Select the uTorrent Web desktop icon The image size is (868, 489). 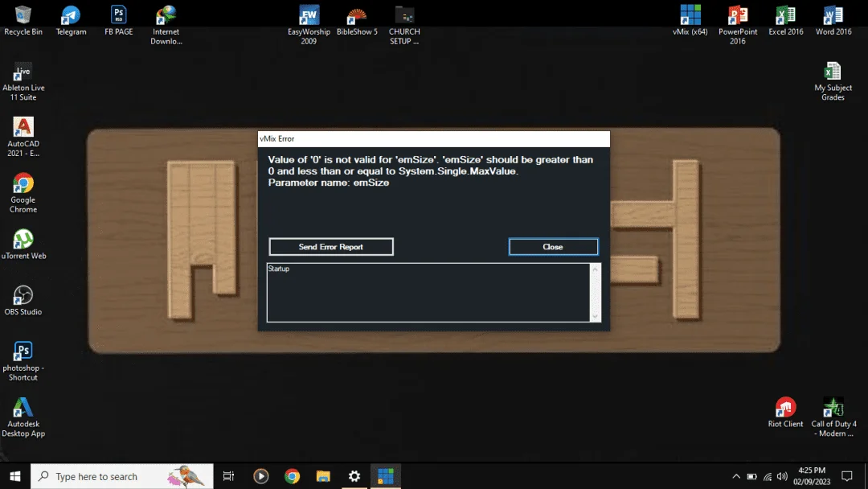pyautogui.click(x=23, y=244)
